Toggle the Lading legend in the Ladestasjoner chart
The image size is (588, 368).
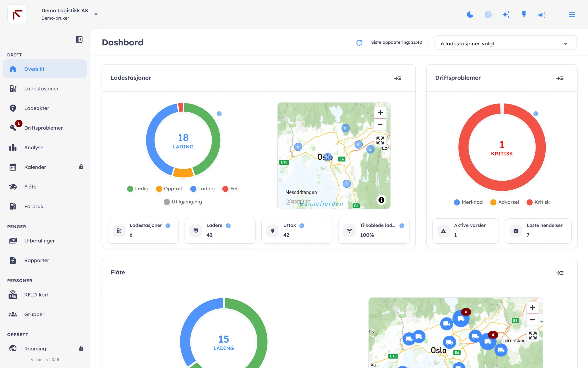[x=202, y=189]
